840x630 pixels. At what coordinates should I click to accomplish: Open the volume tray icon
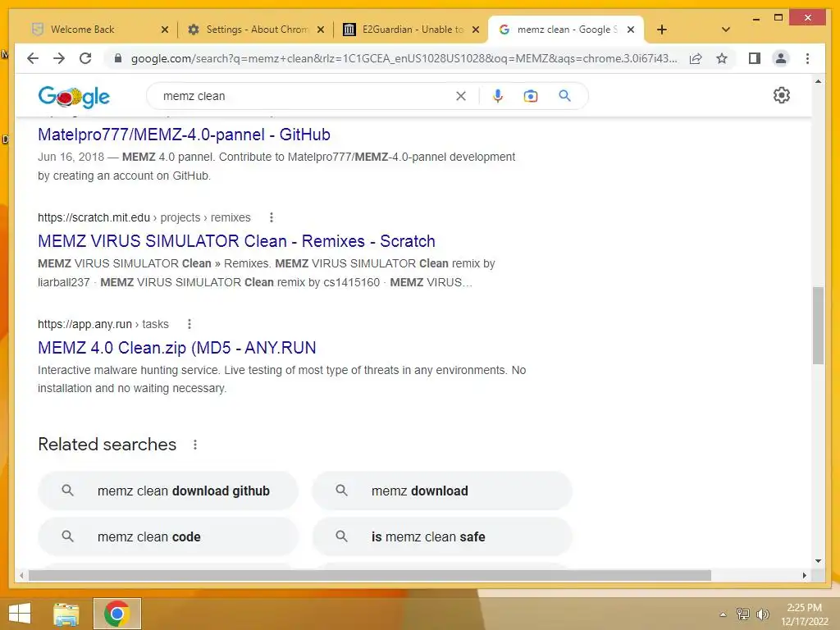762,614
